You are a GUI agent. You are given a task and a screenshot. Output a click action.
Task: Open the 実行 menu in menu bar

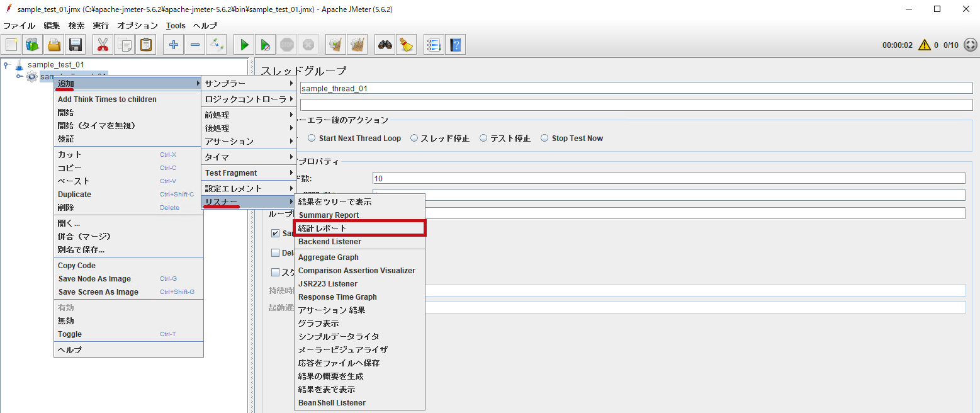pyautogui.click(x=101, y=26)
